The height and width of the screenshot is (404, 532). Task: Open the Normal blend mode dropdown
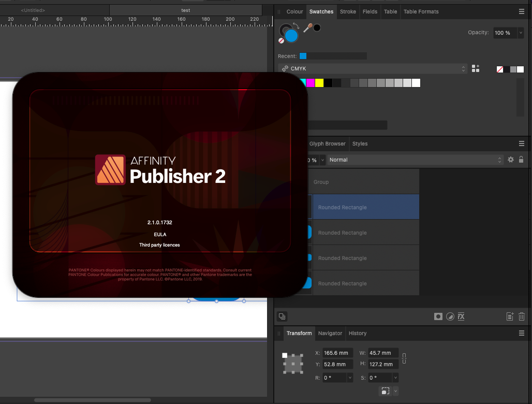[x=415, y=160]
